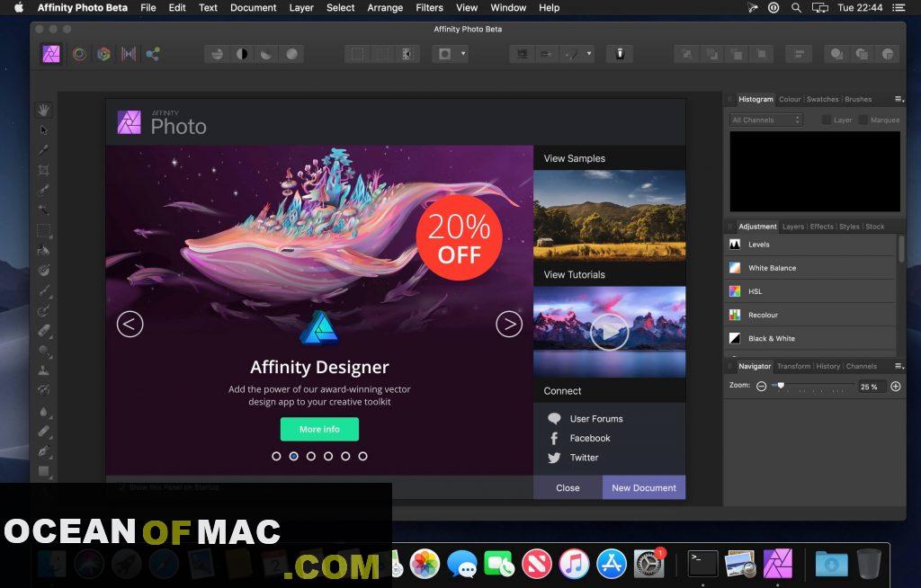Select the first carousel page dot
The height and width of the screenshot is (588, 921).
pos(276,457)
